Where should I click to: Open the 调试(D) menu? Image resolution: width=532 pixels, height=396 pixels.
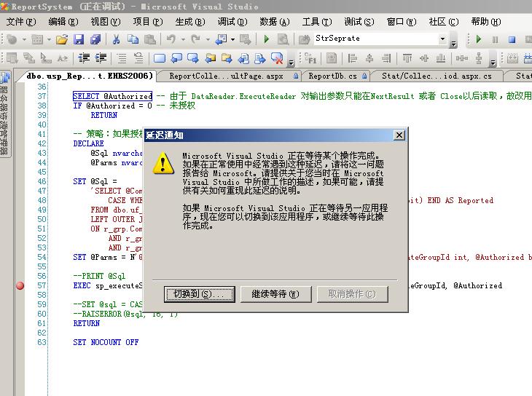pos(232,22)
